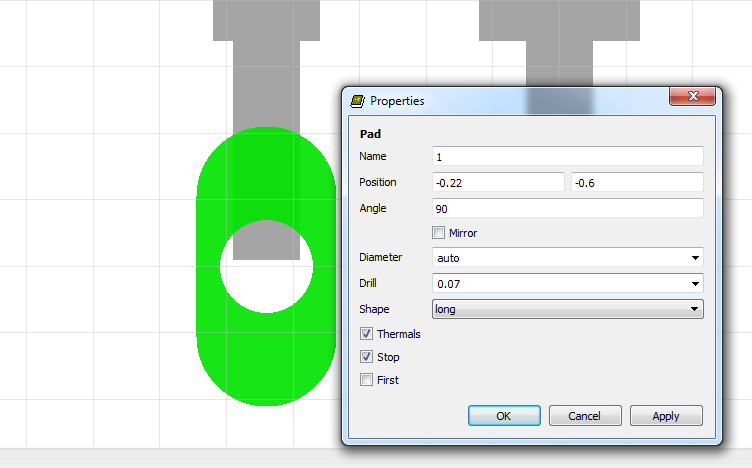This screenshot has width=752, height=468.
Task: Enable the Mirror checkbox
Action: (x=438, y=233)
